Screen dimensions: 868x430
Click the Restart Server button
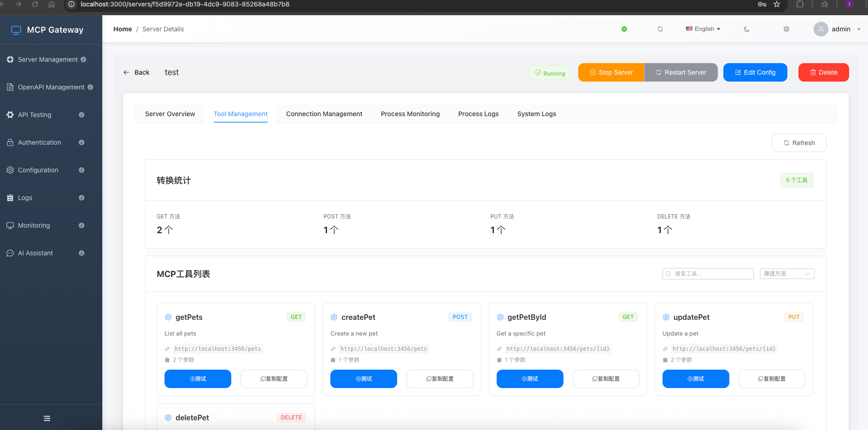[681, 72]
